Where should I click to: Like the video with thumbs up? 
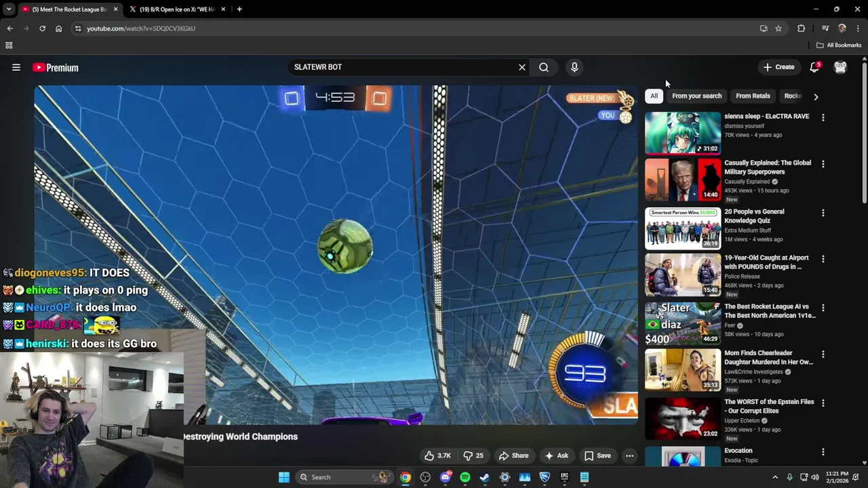437,455
